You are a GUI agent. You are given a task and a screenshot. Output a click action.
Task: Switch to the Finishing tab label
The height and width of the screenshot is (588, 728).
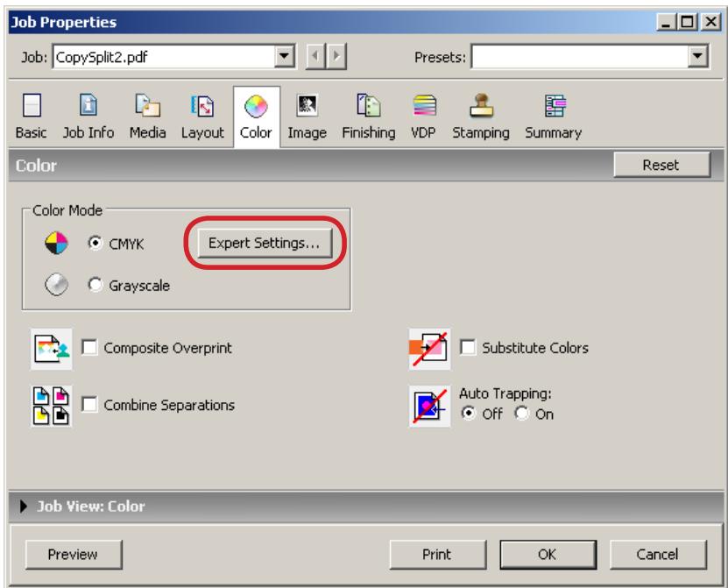click(x=369, y=133)
